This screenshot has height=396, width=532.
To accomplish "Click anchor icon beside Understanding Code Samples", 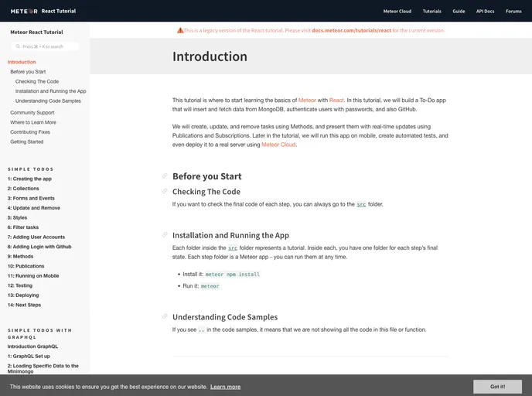I will pyautogui.click(x=165, y=316).
